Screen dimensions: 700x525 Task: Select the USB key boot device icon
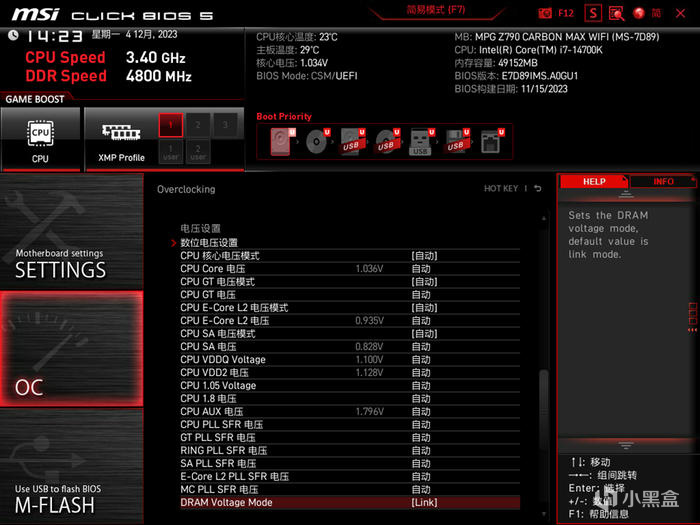422,142
